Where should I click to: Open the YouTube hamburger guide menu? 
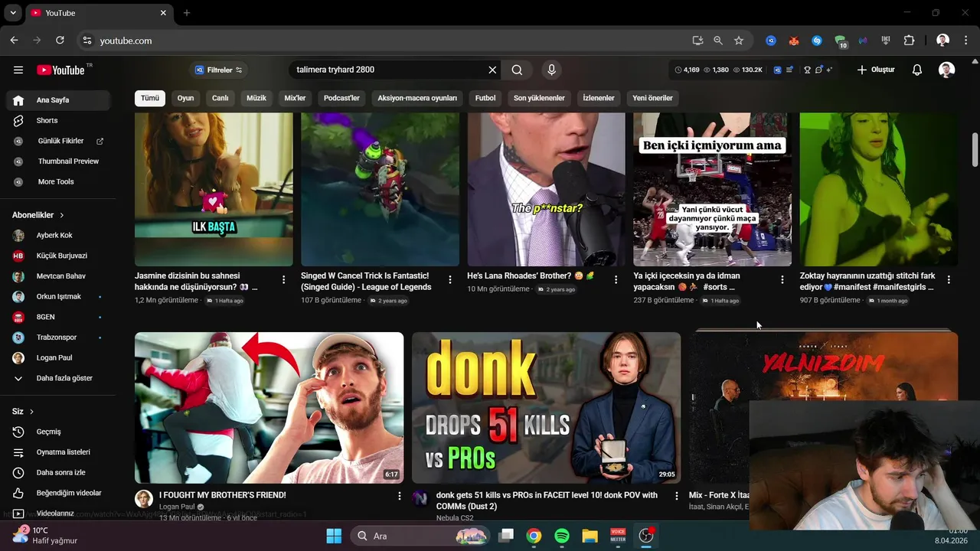(x=18, y=70)
